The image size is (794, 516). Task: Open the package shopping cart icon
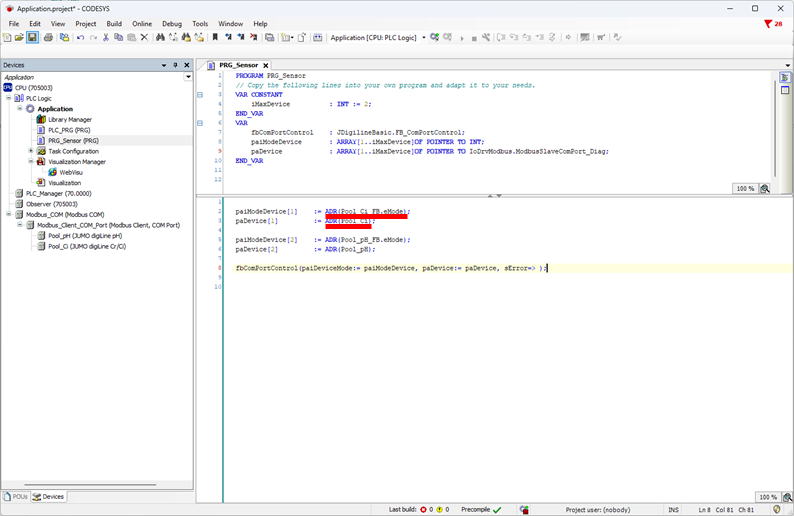coord(601,37)
